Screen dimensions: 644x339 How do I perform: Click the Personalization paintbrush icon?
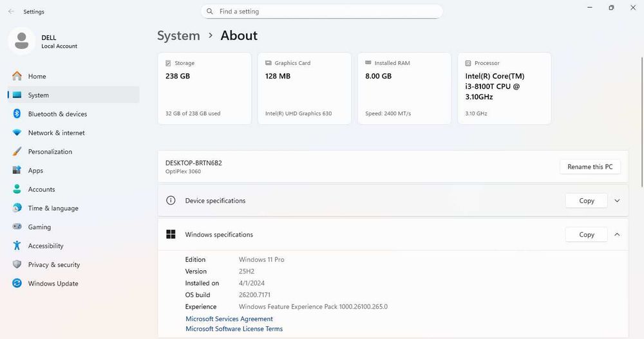tap(17, 152)
